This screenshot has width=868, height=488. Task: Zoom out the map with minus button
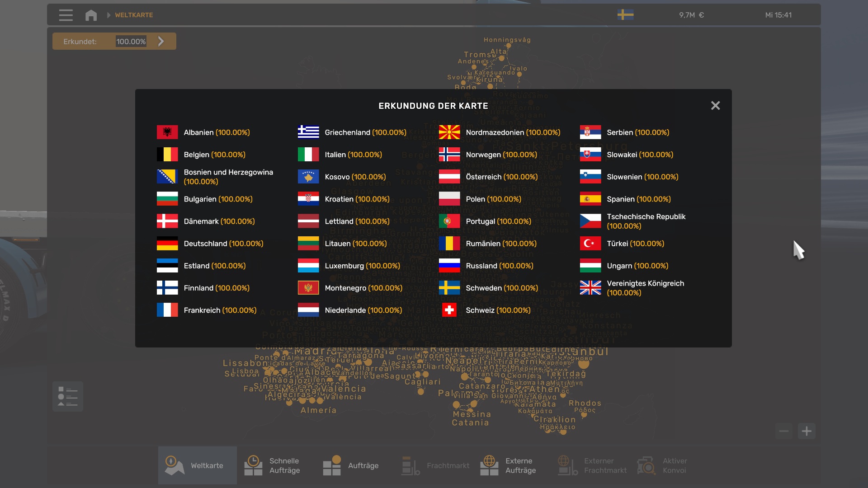click(x=784, y=431)
